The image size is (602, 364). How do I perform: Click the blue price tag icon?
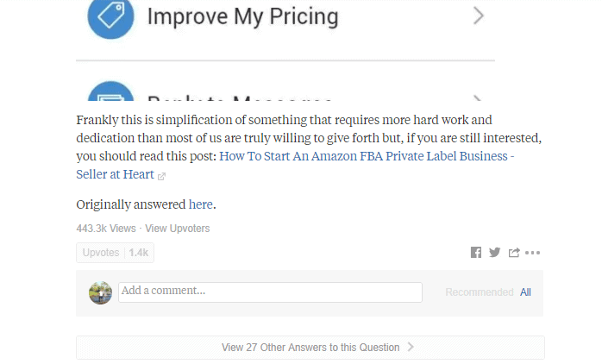tap(110, 16)
